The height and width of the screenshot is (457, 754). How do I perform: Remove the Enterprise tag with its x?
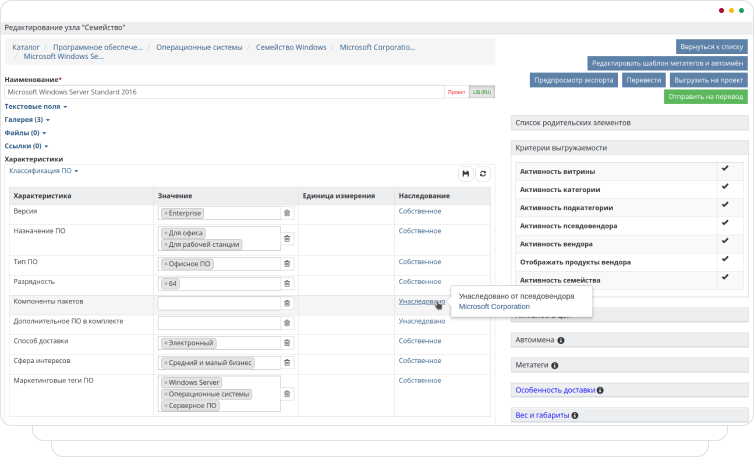point(166,213)
